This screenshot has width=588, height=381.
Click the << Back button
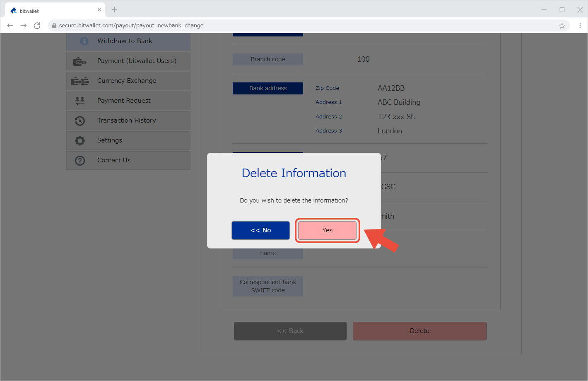tap(290, 331)
